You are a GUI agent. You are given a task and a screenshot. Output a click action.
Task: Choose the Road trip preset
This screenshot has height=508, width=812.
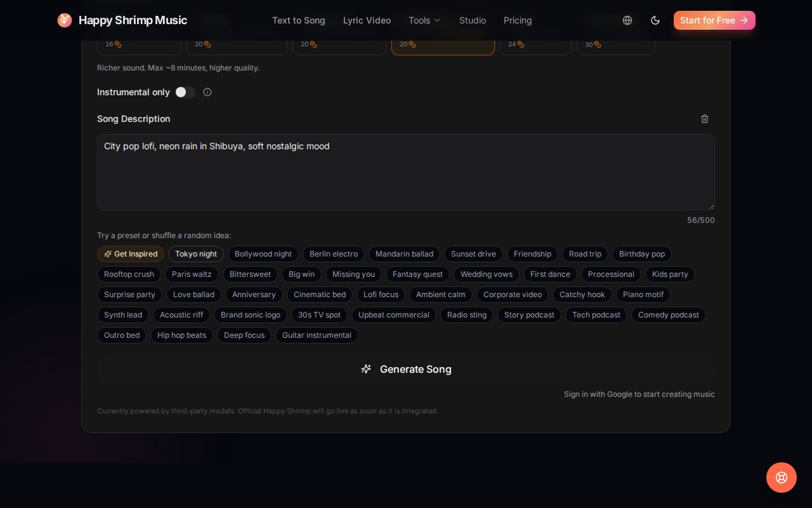pyautogui.click(x=585, y=254)
